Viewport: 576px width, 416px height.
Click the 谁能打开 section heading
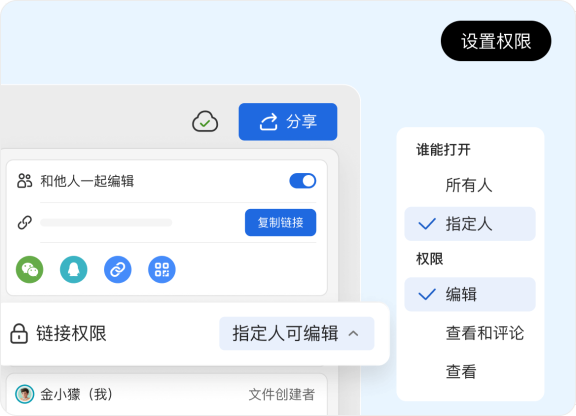pyautogui.click(x=443, y=150)
